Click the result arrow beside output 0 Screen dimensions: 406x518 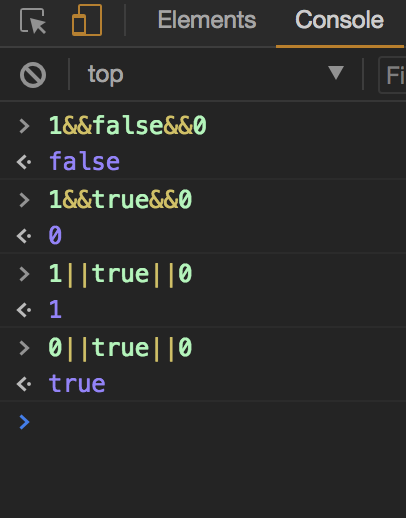tap(24, 236)
